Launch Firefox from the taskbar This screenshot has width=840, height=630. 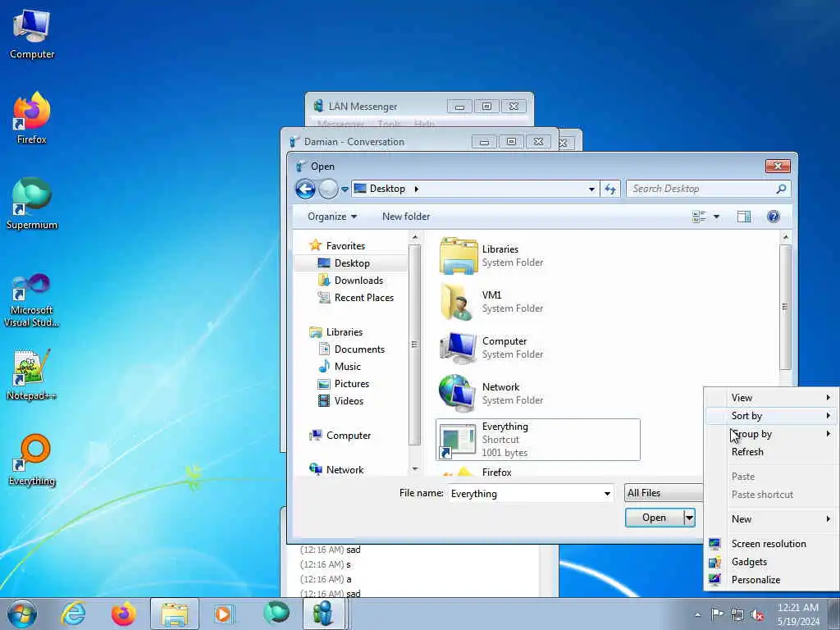point(124,614)
